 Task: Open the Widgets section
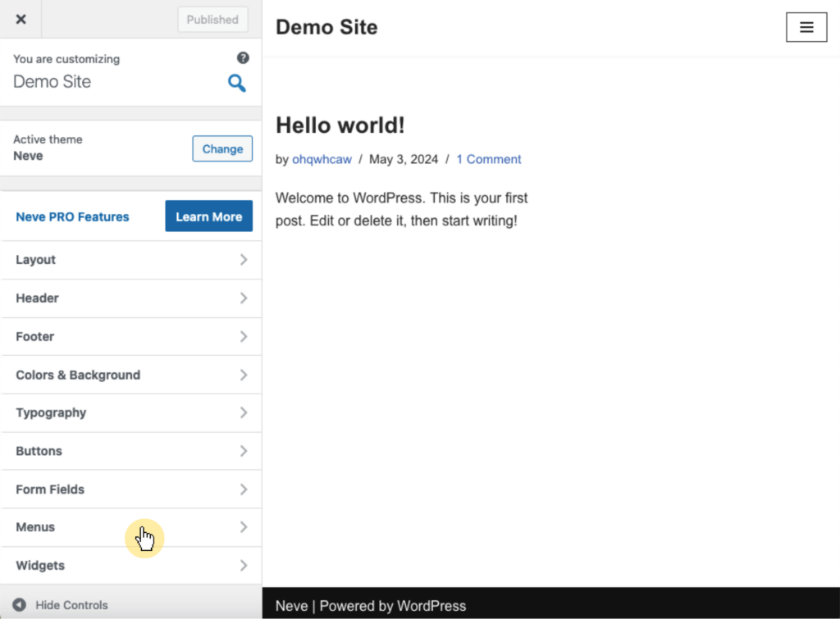pos(131,566)
